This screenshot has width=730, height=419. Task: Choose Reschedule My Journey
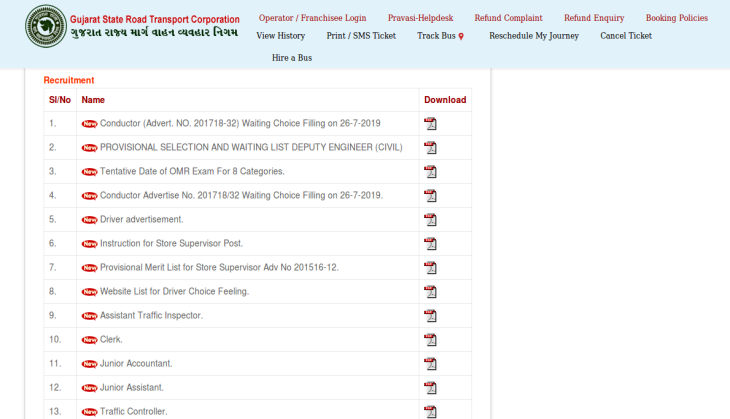click(534, 36)
